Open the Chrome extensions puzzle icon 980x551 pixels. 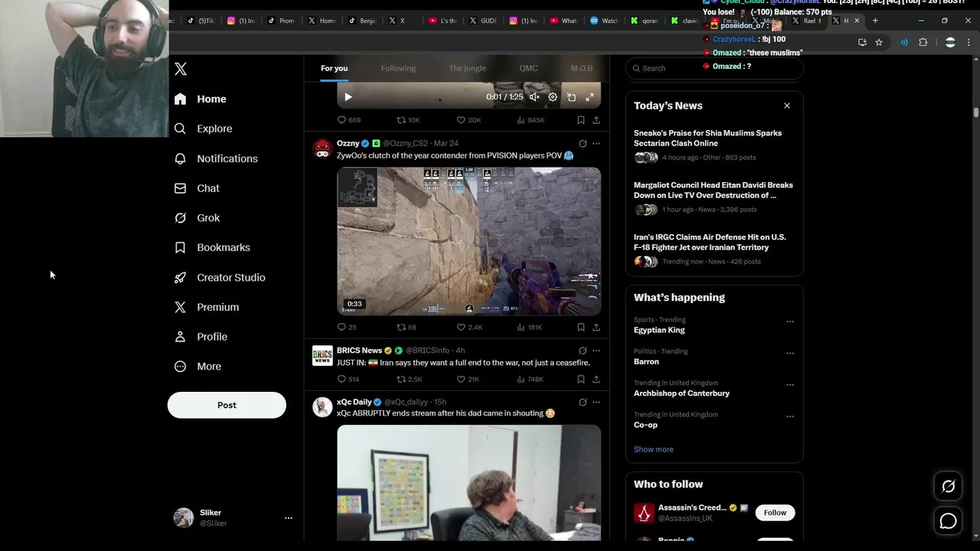[923, 42]
